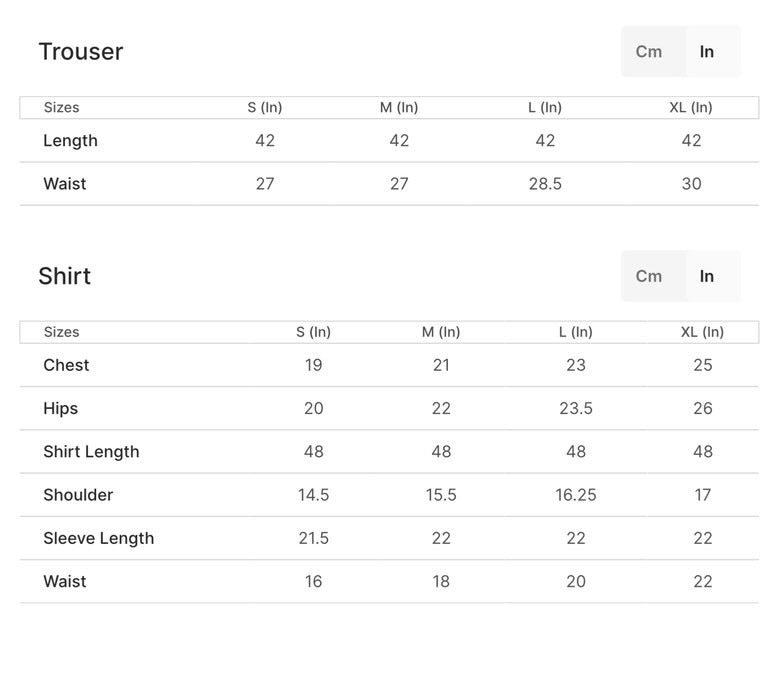Select the Shirt M (In) column header
Image resolution: width=780 pixels, height=684 pixels.
coord(441,332)
